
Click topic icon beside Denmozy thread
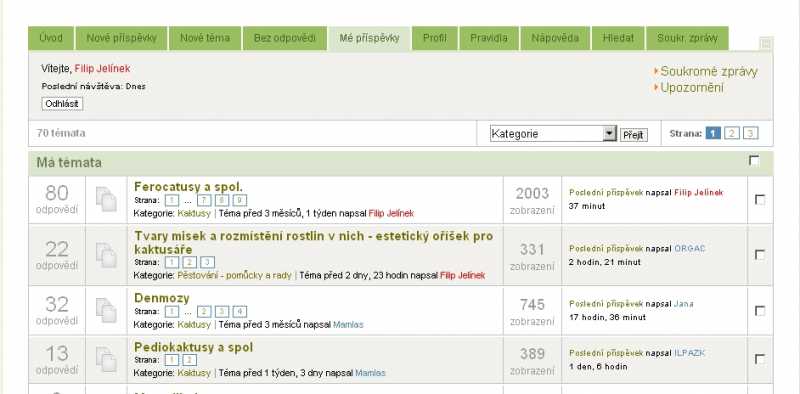click(106, 310)
